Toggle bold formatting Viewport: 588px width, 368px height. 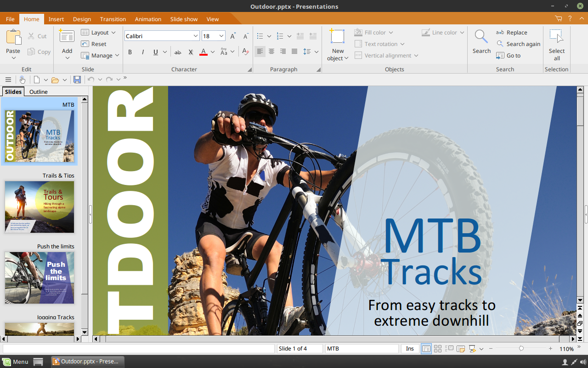[130, 52]
